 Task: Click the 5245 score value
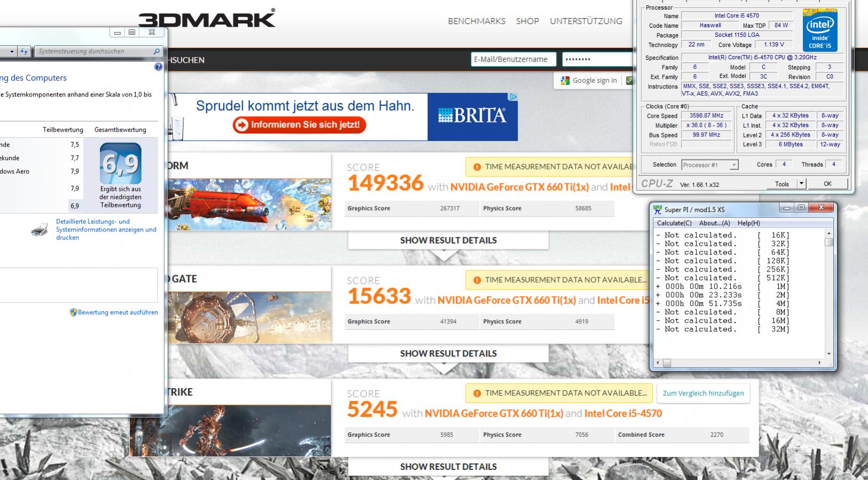(373, 410)
